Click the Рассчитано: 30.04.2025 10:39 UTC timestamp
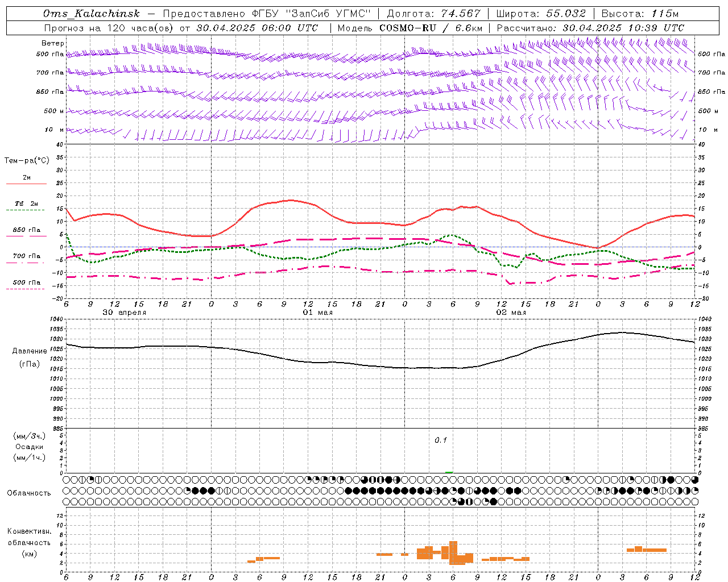This screenshot has width=728, height=582. point(590,28)
